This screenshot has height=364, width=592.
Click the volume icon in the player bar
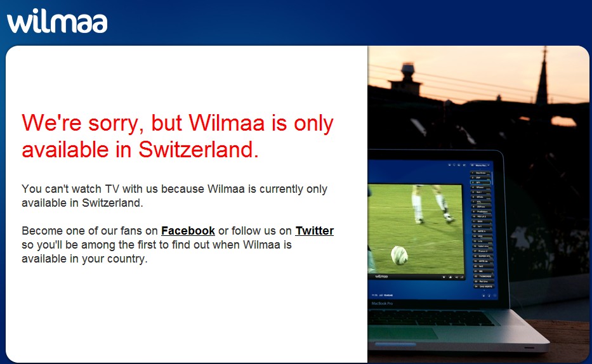click(456, 277)
